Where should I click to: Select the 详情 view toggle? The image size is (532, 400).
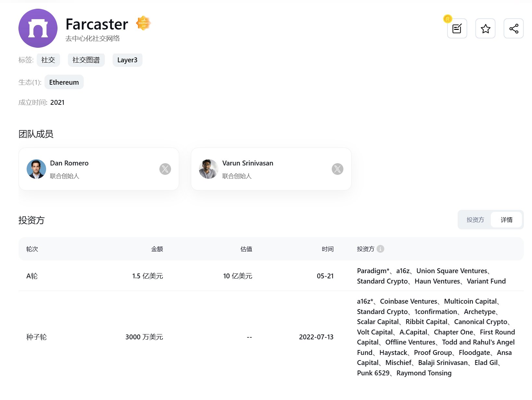[506, 220]
